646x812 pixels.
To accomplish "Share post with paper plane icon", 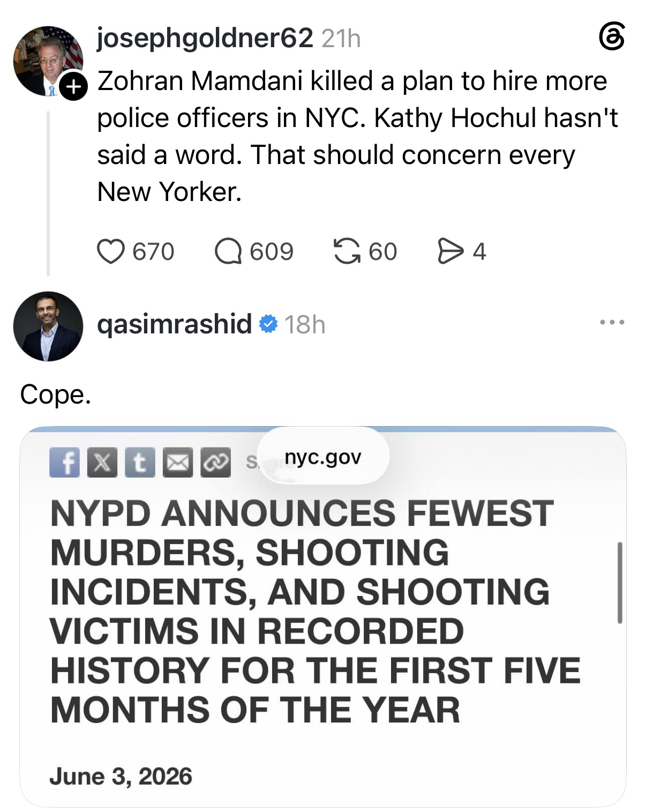I will point(450,251).
